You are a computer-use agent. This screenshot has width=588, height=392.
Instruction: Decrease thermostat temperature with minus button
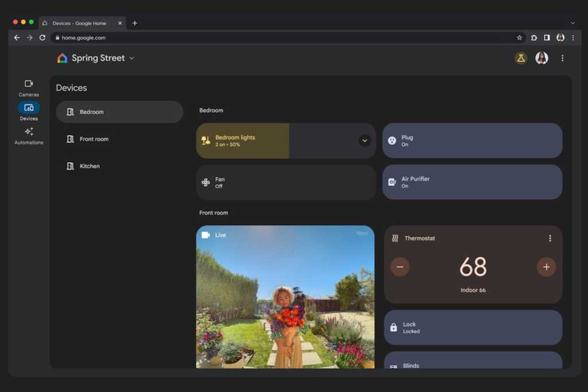tap(400, 267)
